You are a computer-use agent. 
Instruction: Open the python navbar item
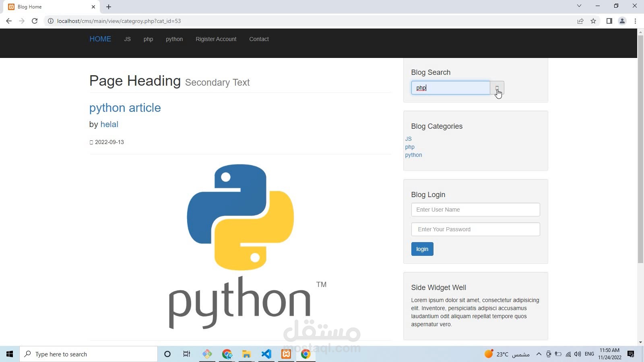pos(174,39)
